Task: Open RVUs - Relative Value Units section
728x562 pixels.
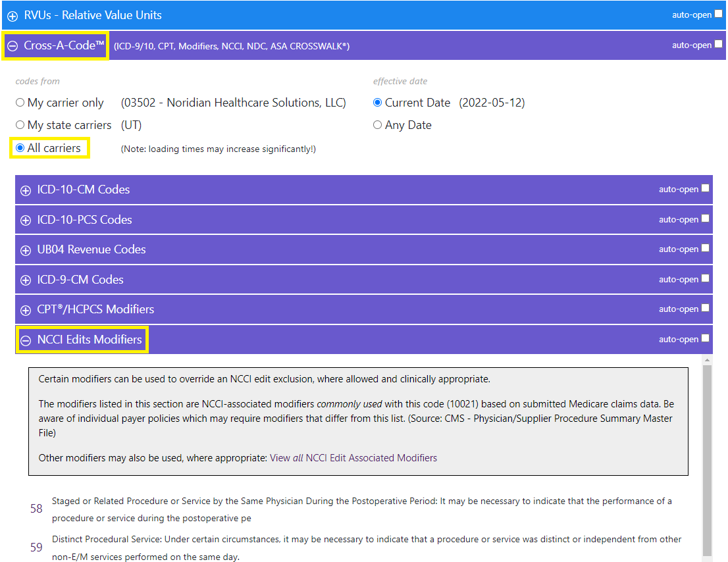Action: tap(364, 15)
